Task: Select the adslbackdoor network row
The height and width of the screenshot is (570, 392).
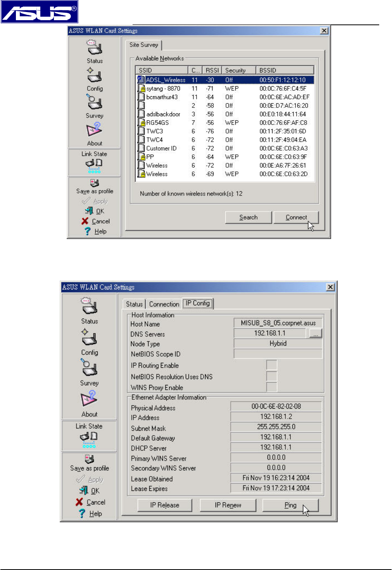Action: point(225,114)
